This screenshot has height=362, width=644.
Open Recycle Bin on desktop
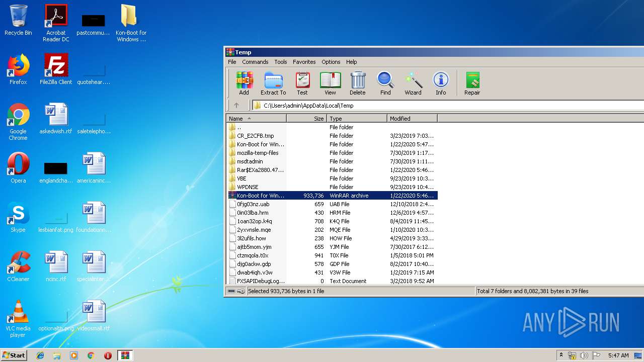tap(18, 20)
